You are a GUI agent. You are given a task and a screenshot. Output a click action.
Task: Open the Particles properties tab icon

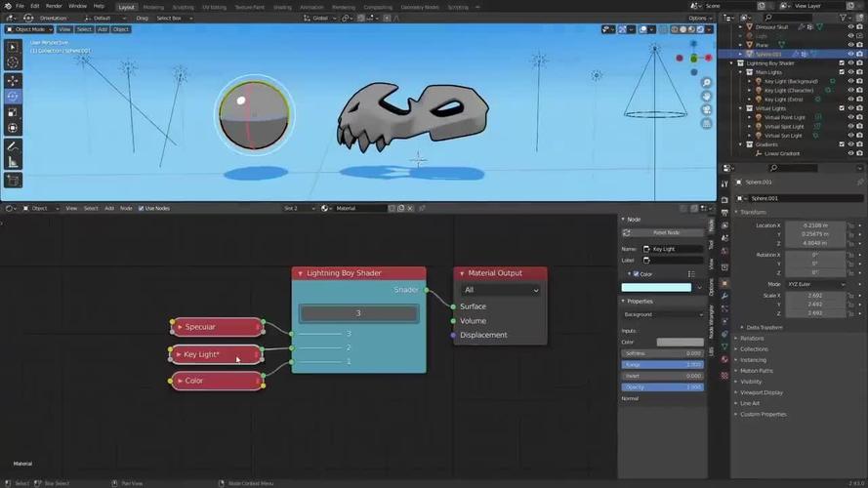pos(724,308)
